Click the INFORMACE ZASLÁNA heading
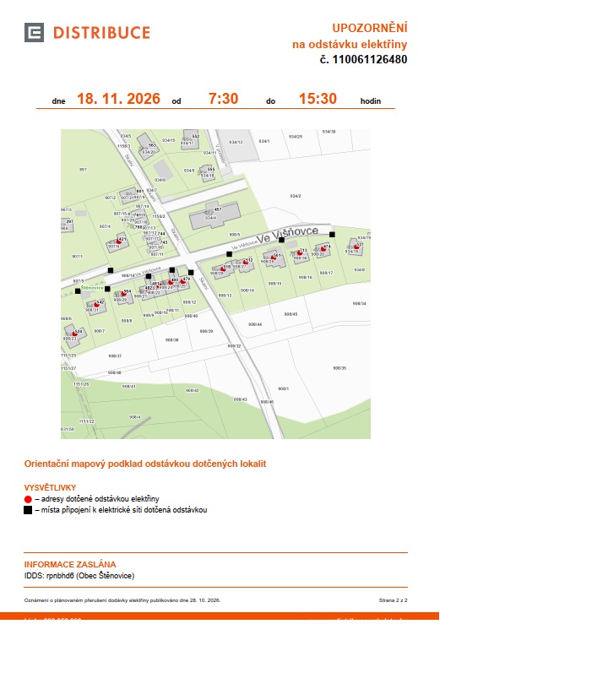 pyautogui.click(x=70, y=565)
